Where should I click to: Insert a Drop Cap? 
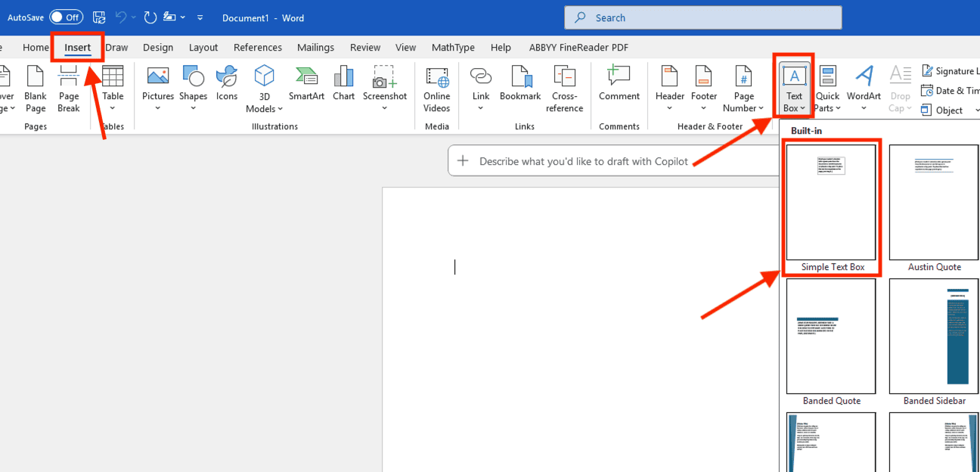900,85
